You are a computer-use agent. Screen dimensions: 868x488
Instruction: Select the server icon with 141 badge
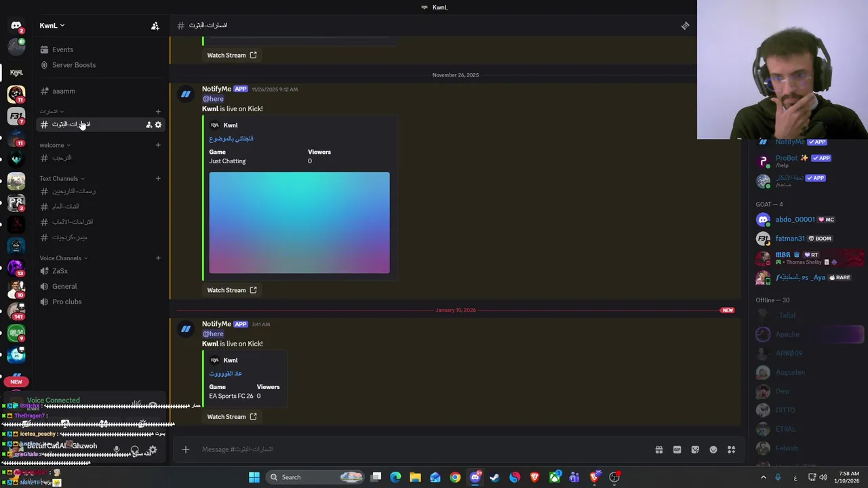point(16,311)
